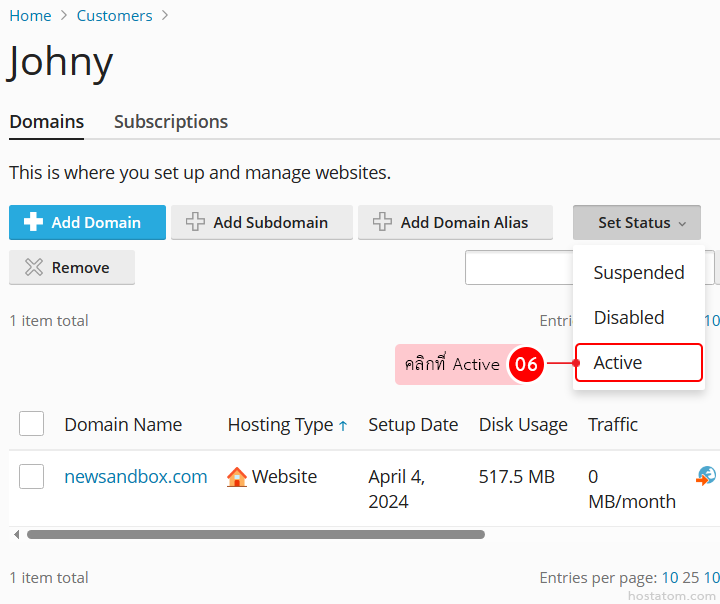Viewport: 720px width, 604px height.
Task: Click the search input field
Action: [x=518, y=267]
